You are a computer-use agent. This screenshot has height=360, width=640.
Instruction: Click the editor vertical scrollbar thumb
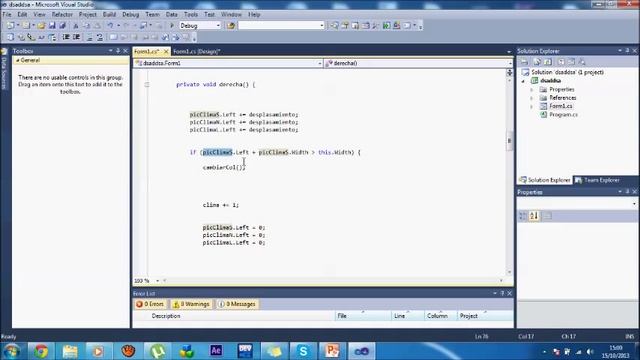click(x=509, y=141)
